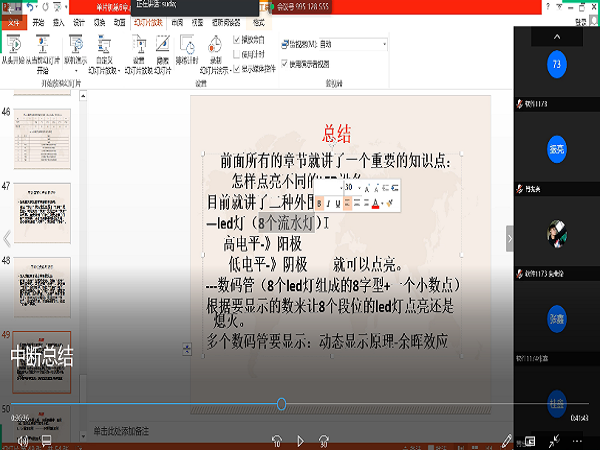Toggle the play narrations checkbox
This screenshot has width=600, height=450.
click(x=236, y=39)
